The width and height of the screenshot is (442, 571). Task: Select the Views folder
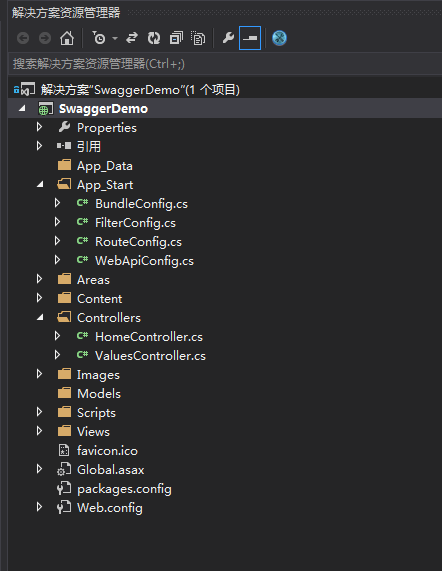click(x=93, y=432)
